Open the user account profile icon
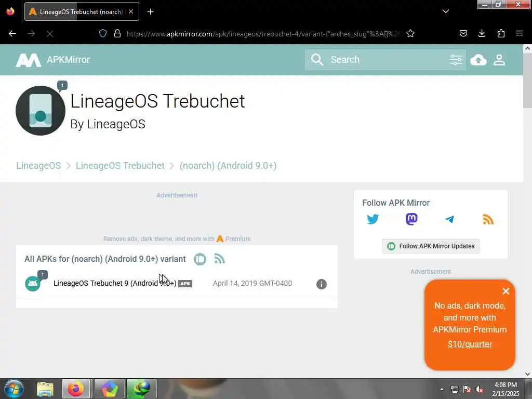The image size is (532, 399). pyautogui.click(x=499, y=60)
